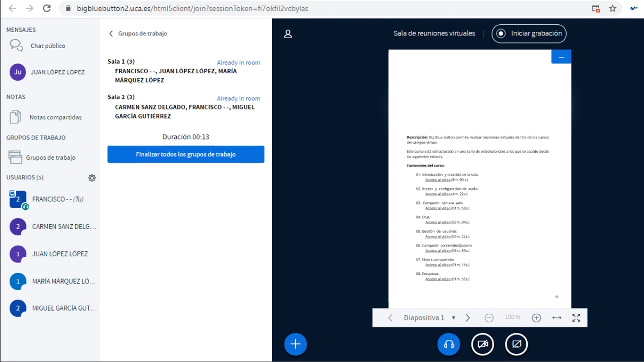Click Finalizar todos los grupos de trabajo
644x362 pixels.
[x=185, y=154]
